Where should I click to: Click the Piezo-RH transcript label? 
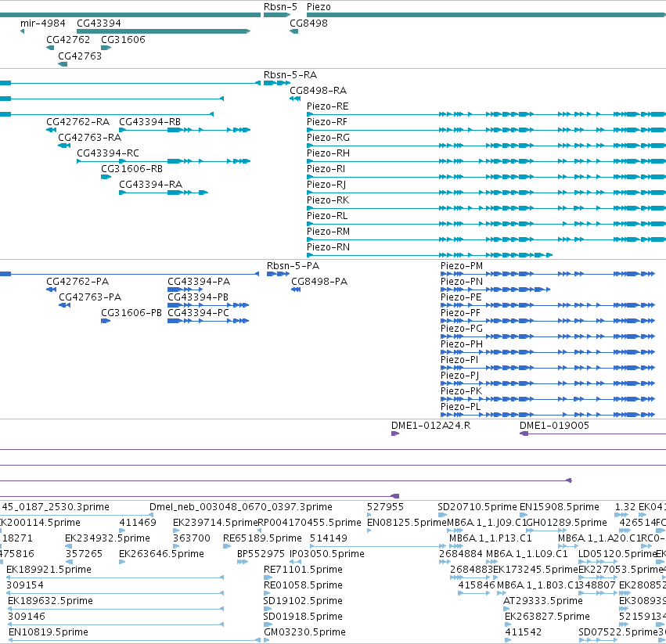pos(329,153)
